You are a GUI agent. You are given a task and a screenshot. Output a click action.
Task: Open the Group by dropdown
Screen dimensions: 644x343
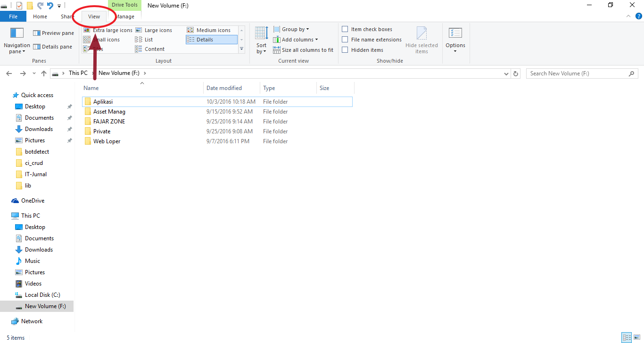pos(291,29)
